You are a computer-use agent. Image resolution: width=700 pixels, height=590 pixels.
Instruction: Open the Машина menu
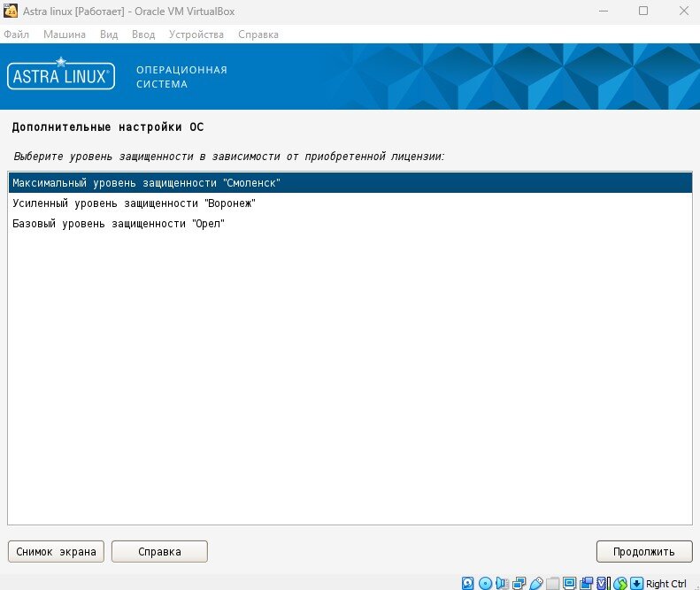point(65,34)
